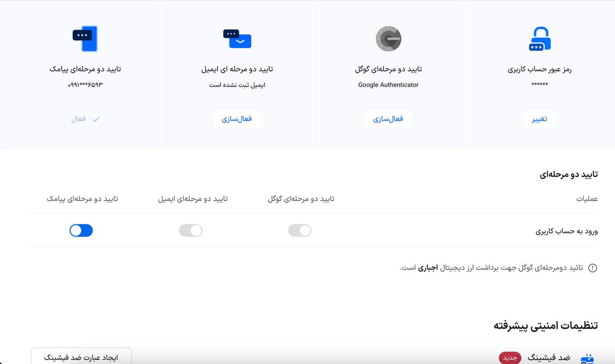The height and width of the screenshot is (364, 615).
Task: Click the account password padlock icon
Action: [540, 39]
